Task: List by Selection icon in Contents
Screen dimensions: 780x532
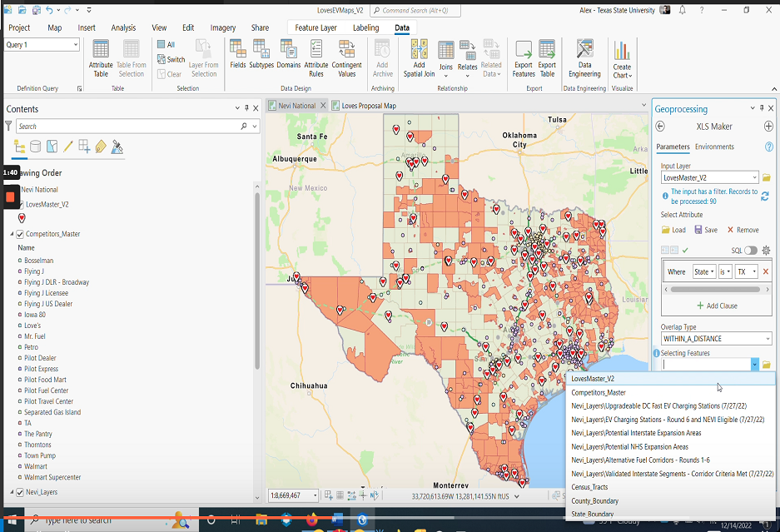Action: [52, 147]
